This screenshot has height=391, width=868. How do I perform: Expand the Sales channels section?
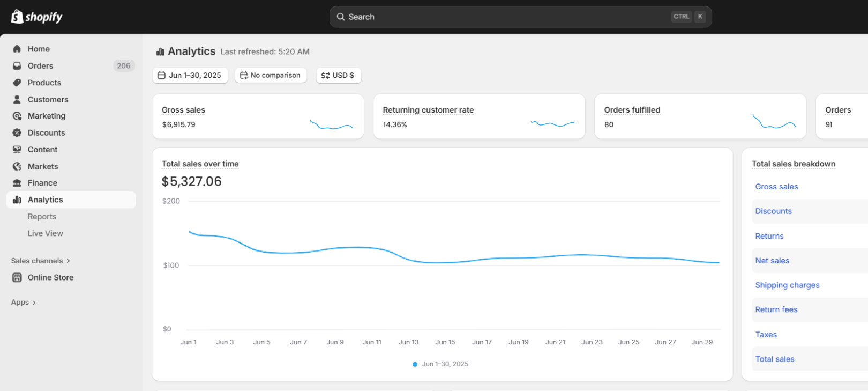[41, 261]
